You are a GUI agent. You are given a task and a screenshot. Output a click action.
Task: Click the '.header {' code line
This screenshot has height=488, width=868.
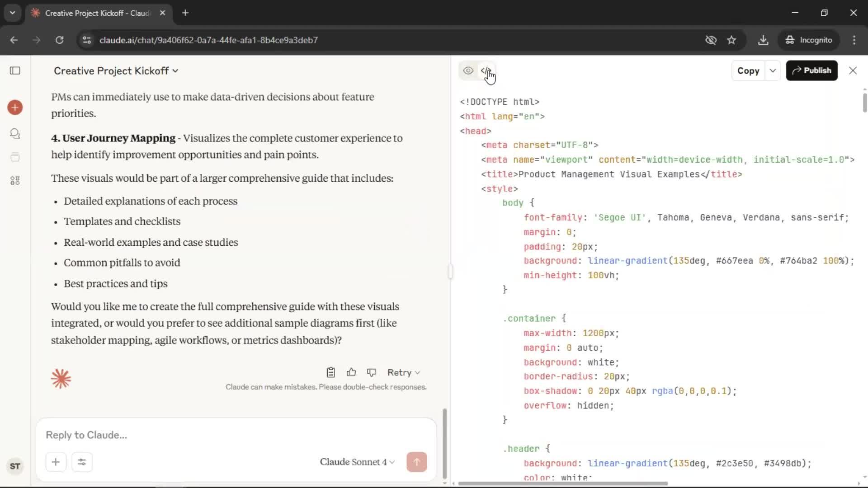[526, 449]
